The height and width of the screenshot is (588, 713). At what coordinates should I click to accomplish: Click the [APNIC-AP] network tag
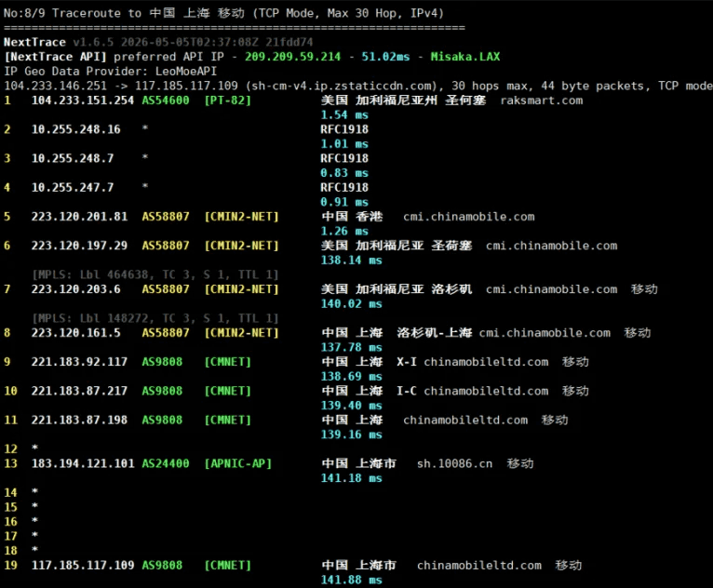point(237,464)
